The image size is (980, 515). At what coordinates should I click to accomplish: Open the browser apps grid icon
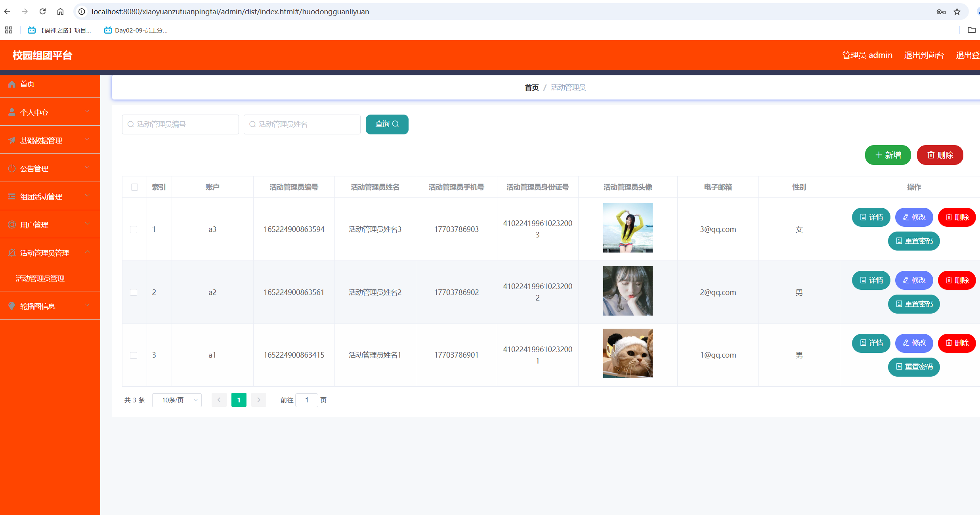pyautogui.click(x=9, y=30)
